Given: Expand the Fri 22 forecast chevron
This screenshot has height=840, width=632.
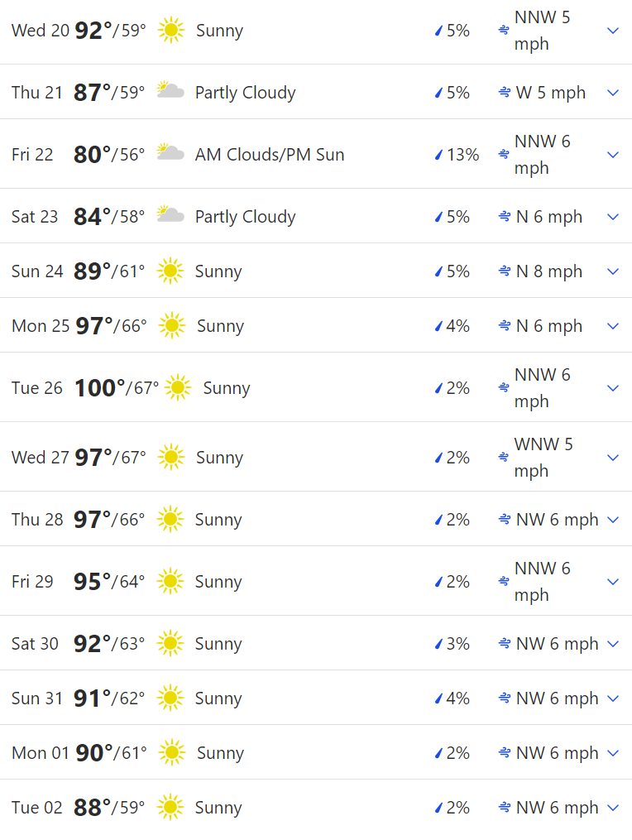Looking at the screenshot, I should click(x=613, y=155).
